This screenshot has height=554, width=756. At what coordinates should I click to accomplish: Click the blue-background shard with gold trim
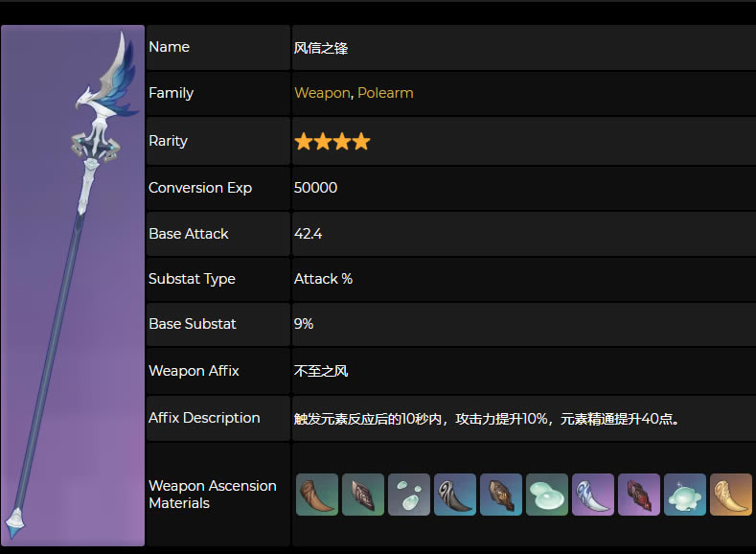click(x=501, y=495)
